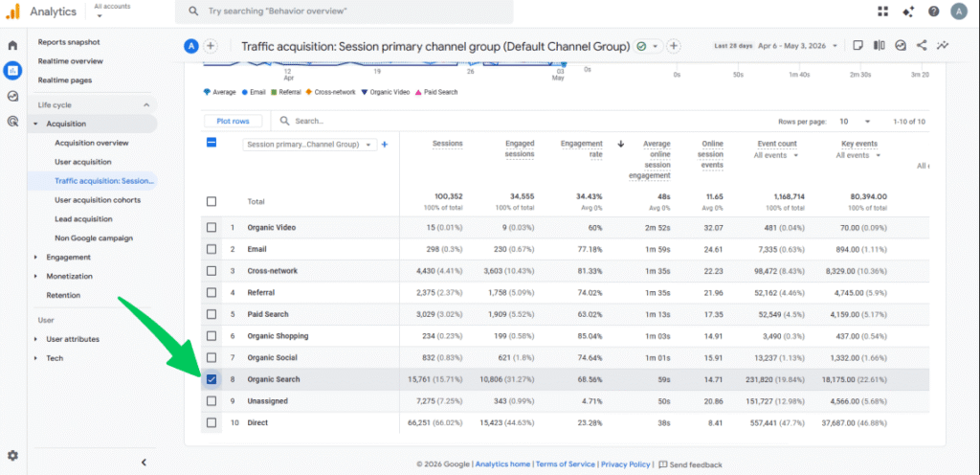
Task: Click the plus icon after report title
Action: tap(673, 46)
